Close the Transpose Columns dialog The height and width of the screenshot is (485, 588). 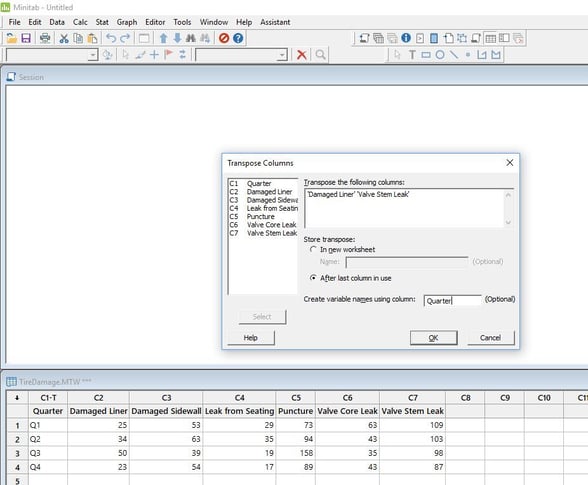(510, 162)
